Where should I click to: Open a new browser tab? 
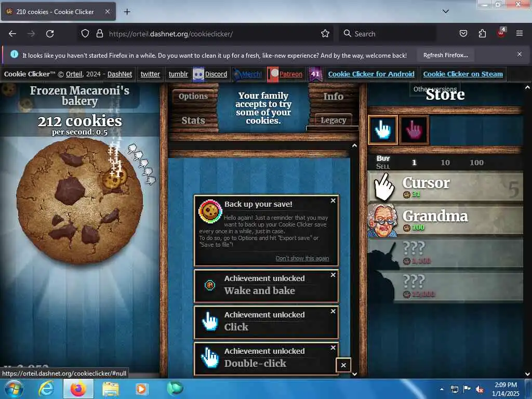[127, 12]
